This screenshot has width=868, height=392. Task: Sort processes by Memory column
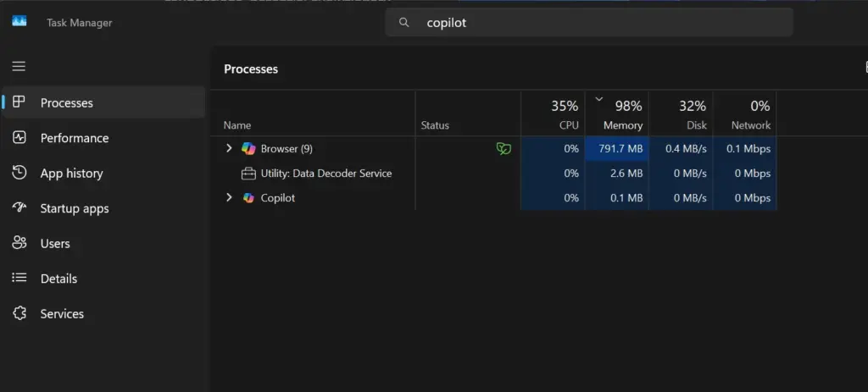617,114
